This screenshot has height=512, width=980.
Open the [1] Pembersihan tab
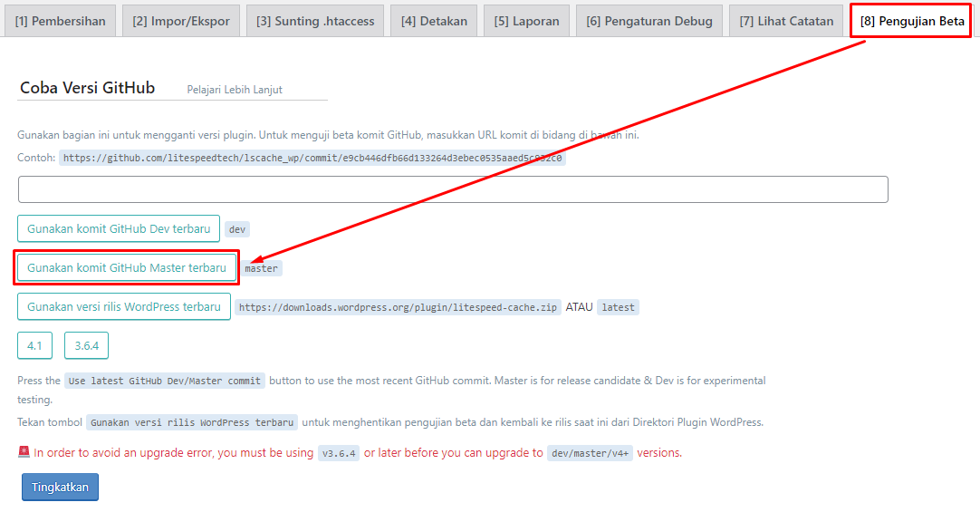(60, 21)
